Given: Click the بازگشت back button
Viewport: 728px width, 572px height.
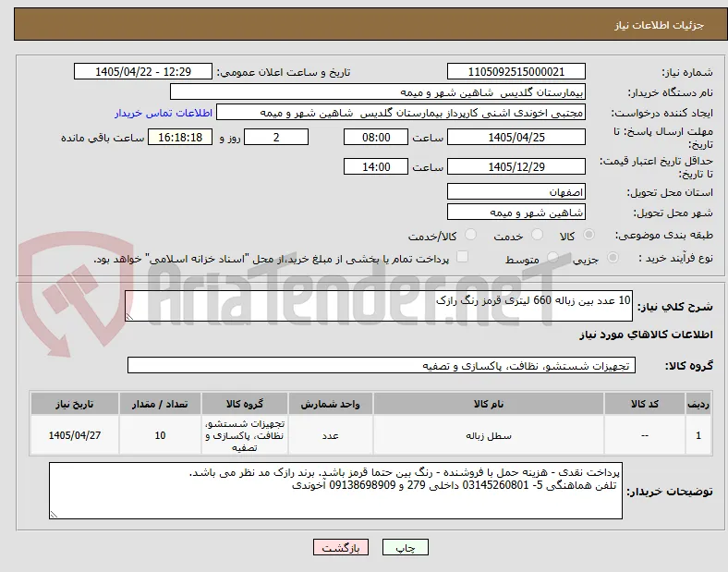Looking at the screenshot, I should tap(341, 547).
